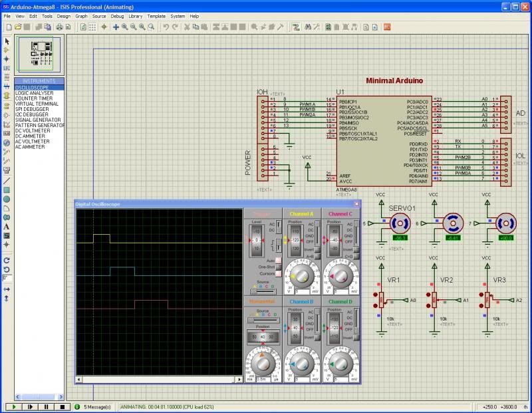Click the Undo toolbar icon
The height and width of the screenshot is (413, 532).
[166, 27]
